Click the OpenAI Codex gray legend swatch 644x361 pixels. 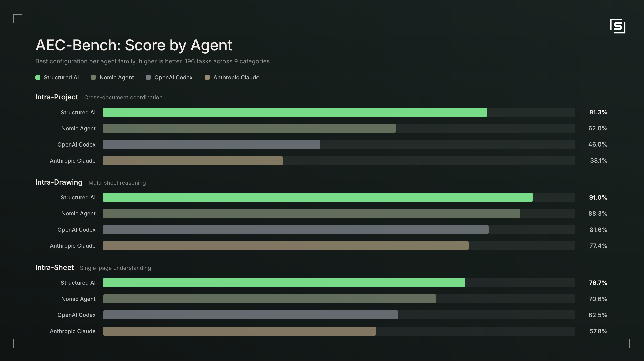[148, 78]
